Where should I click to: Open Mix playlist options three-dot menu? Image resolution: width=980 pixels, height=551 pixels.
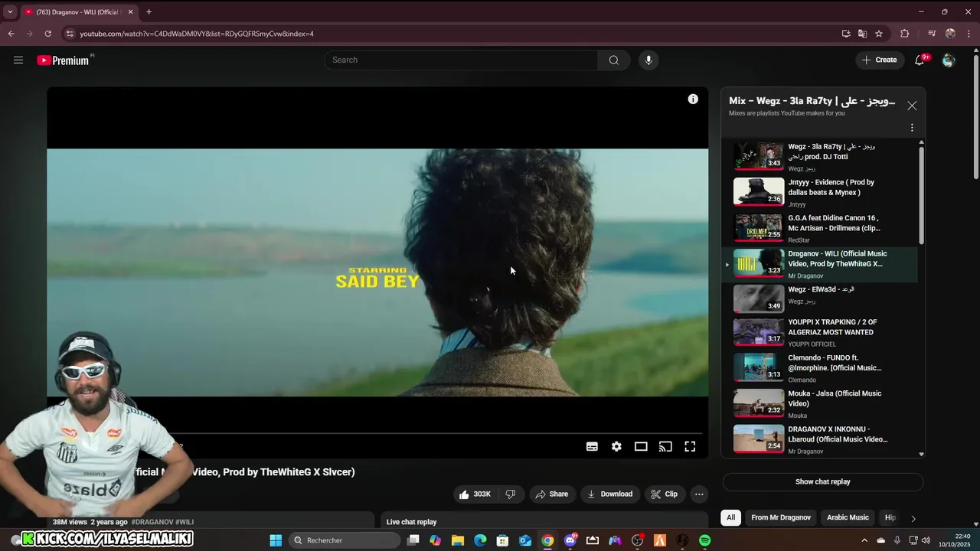point(912,128)
